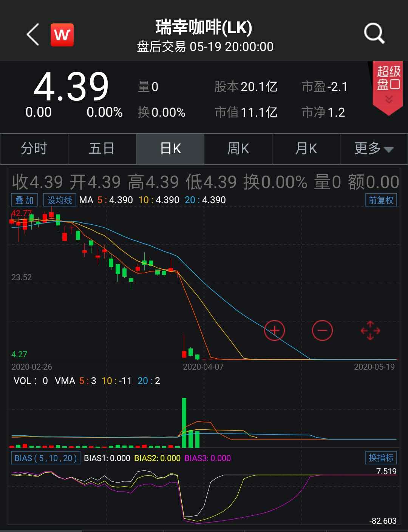Open the red W app logo
This screenshot has height=532, width=408.
[x=62, y=35]
